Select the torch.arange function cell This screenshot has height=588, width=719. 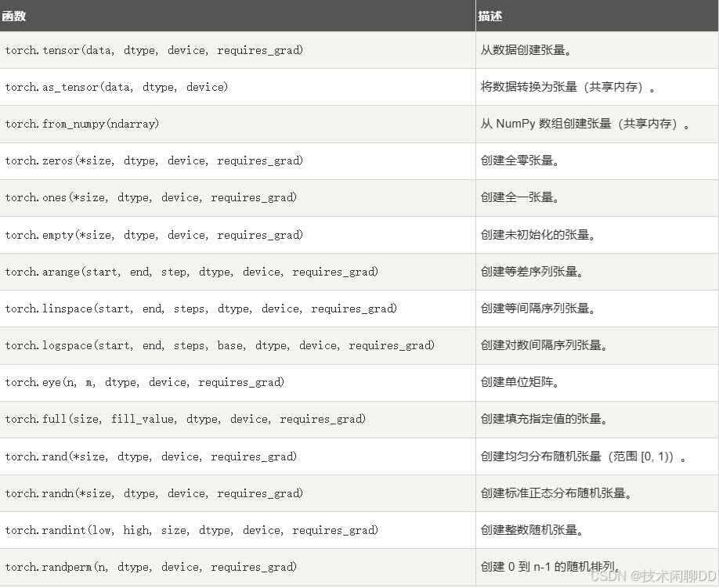237,272
